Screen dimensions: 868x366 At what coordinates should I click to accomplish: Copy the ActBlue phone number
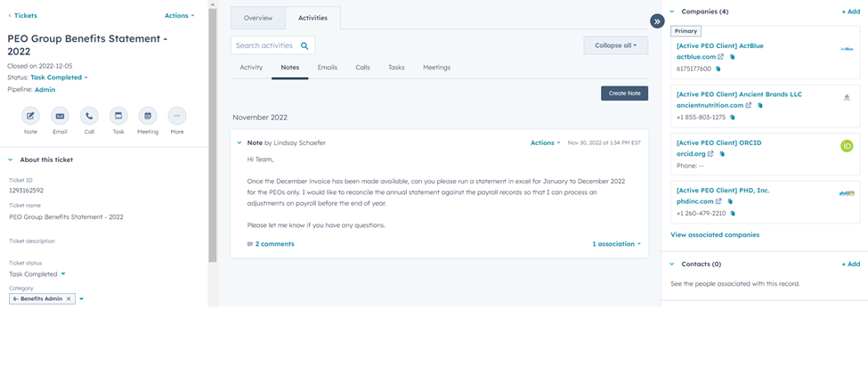[718, 69]
